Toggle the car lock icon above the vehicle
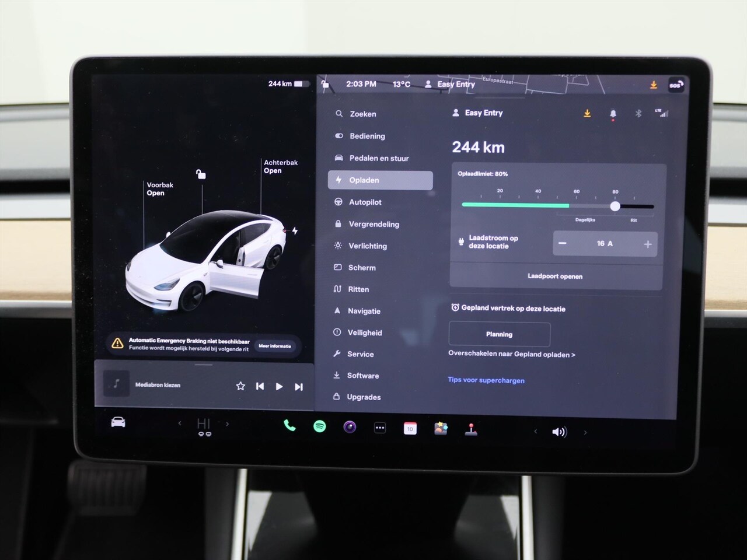 point(201,174)
